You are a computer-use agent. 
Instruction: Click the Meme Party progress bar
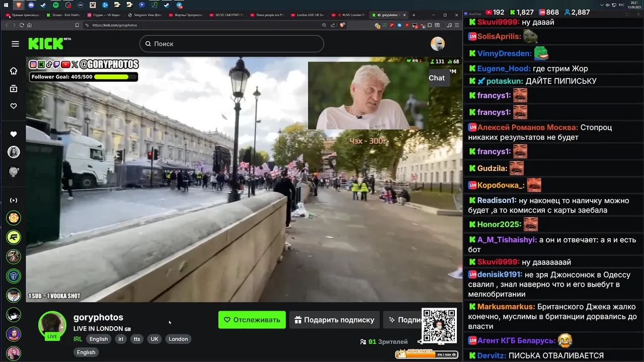[x=427, y=354]
